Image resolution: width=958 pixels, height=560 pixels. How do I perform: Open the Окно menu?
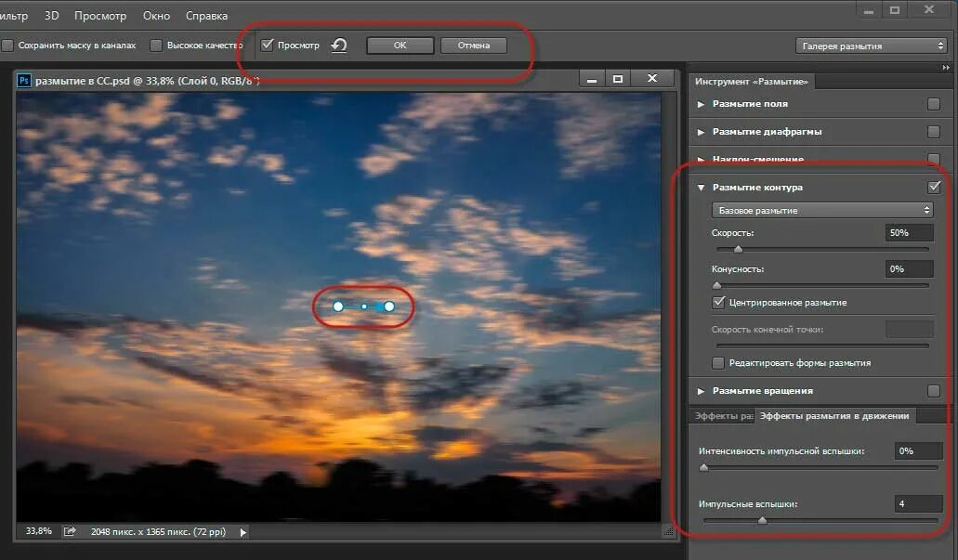pos(156,15)
